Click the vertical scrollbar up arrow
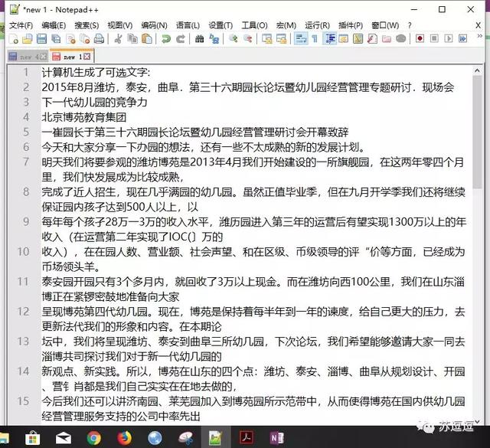The height and width of the screenshot is (448, 490). [x=477, y=70]
